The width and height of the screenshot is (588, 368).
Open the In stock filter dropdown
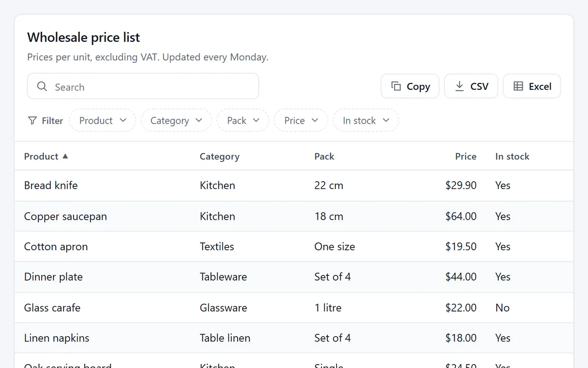tap(366, 120)
